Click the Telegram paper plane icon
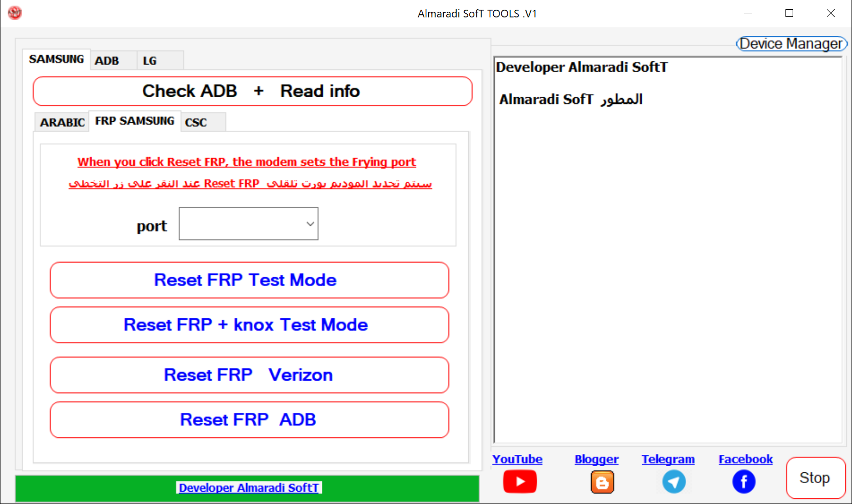 [x=673, y=481]
